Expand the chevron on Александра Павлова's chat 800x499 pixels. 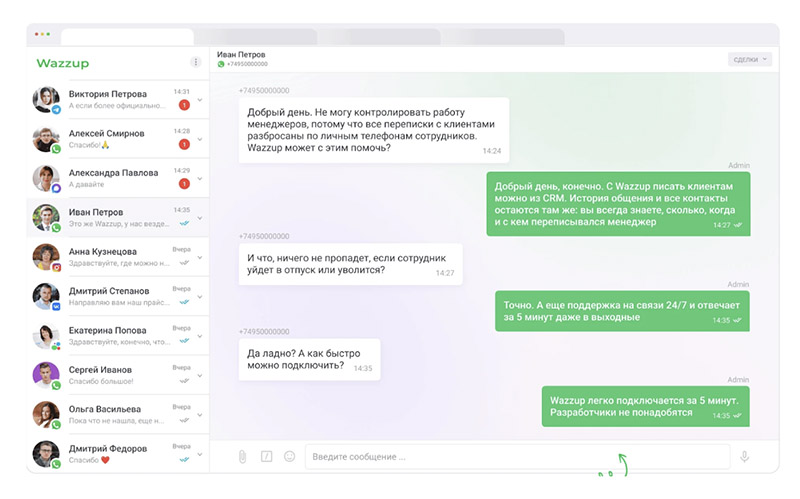click(200, 179)
